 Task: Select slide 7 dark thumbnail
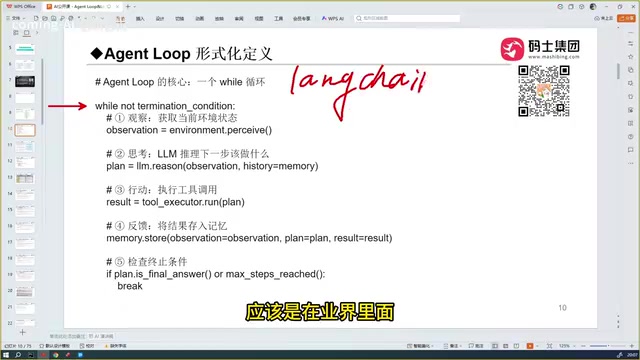pos(25,81)
